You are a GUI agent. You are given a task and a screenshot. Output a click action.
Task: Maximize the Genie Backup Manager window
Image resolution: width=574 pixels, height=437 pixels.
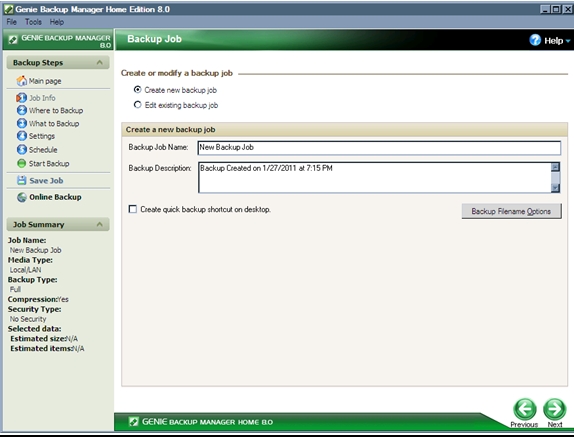pos(556,9)
